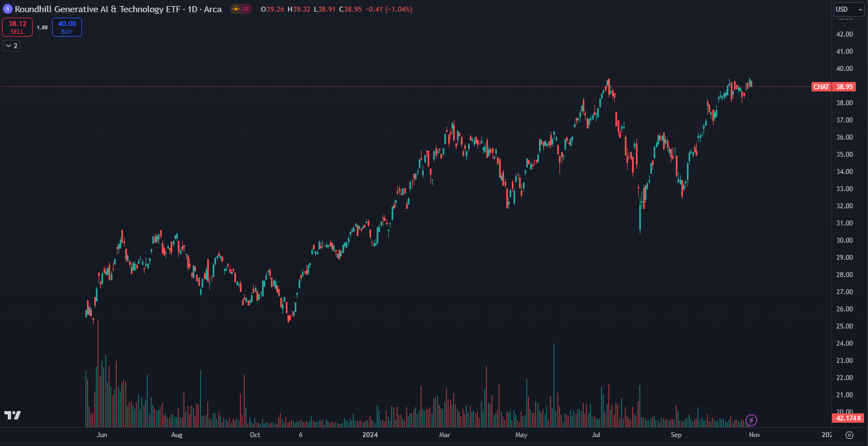Click the CHAT 38.95 price label
This screenshot has height=446, width=868.
[x=834, y=87]
